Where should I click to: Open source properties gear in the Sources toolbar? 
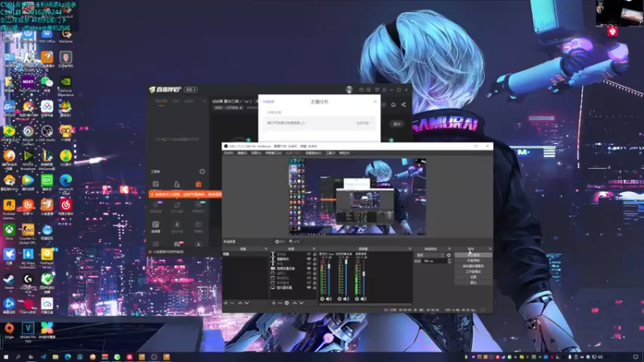(287, 303)
